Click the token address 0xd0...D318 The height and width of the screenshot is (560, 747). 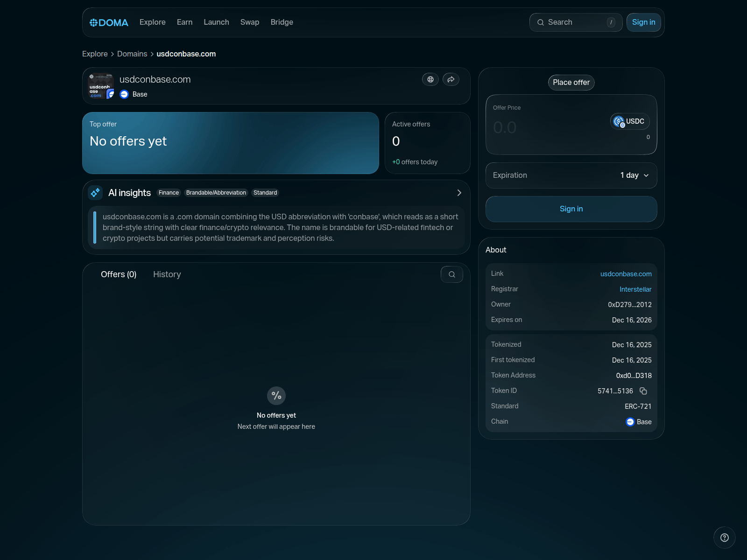tap(634, 376)
